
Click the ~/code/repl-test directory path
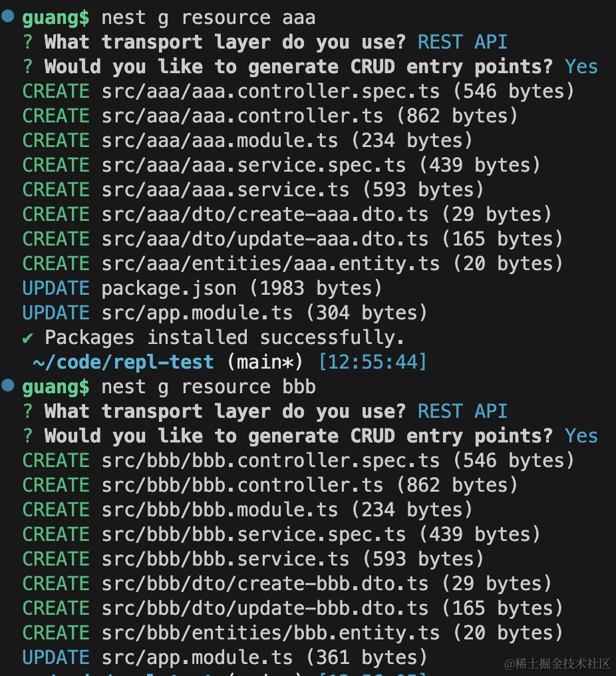coord(124,362)
